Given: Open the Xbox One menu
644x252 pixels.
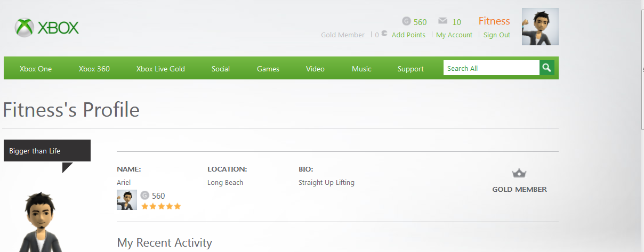Looking at the screenshot, I should [x=36, y=69].
